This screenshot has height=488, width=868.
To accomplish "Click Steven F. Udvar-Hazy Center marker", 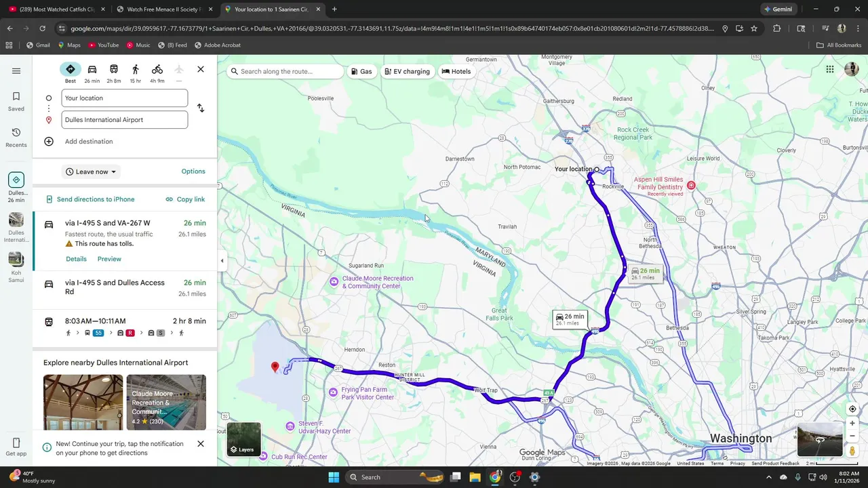I will point(290,426).
